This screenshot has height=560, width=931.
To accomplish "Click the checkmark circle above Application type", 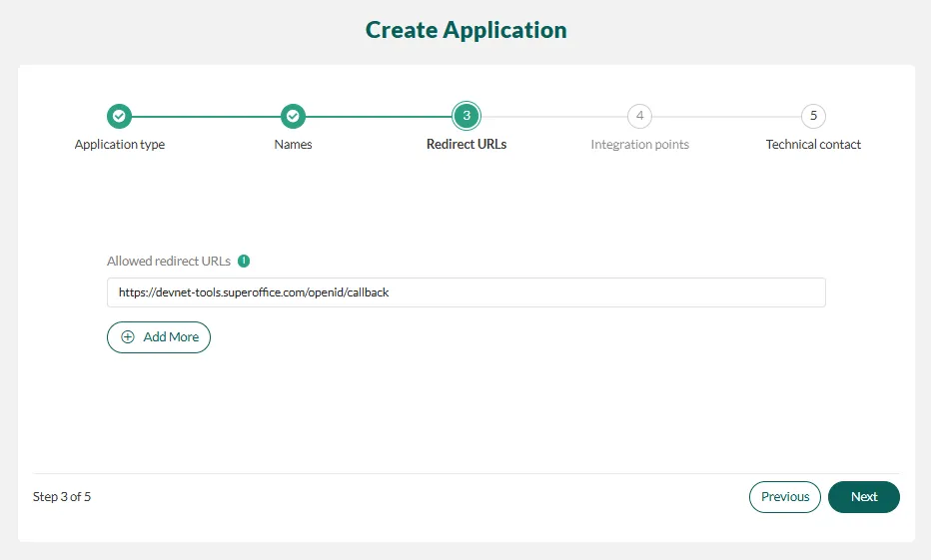I will (119, 117).
